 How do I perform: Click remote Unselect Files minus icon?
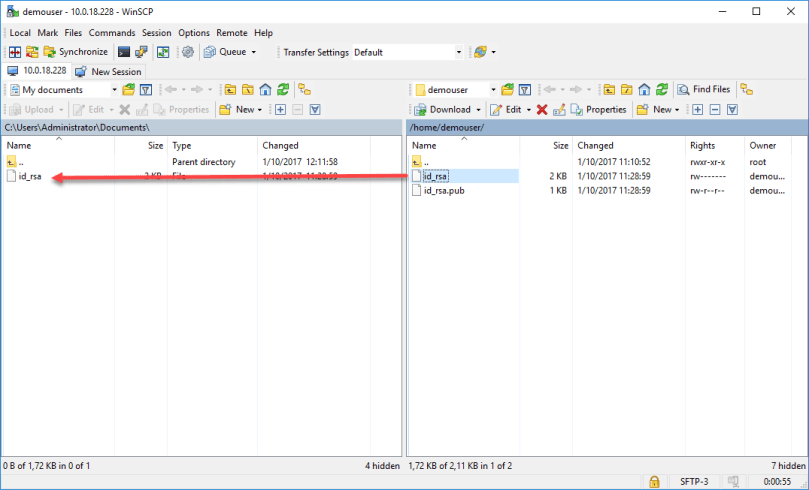[x=715, y=109]
